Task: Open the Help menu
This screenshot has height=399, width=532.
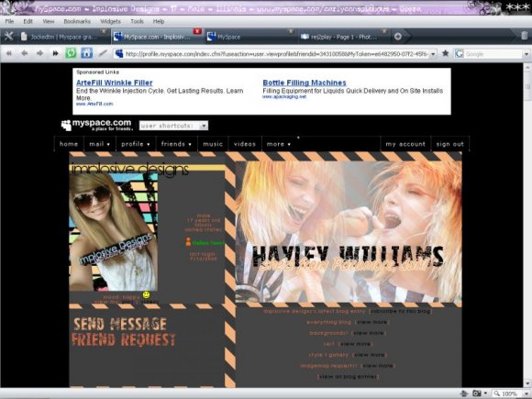Action: point(159,21)
